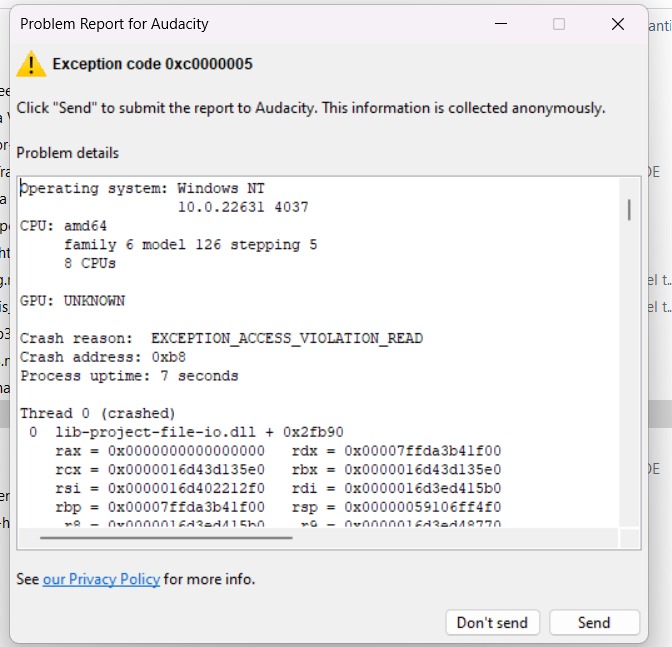Image resolution: width=672 pixels, height=647 pixels.
Task: Click the 'Crash address: 0xb8' line
Action: tap(103, 357)
